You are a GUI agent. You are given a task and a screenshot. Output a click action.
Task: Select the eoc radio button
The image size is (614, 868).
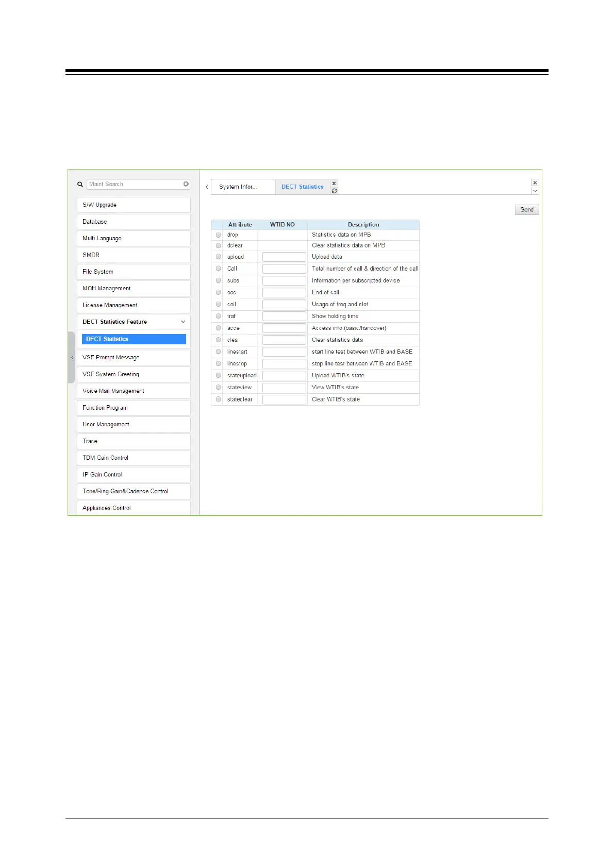pos(219,292)
